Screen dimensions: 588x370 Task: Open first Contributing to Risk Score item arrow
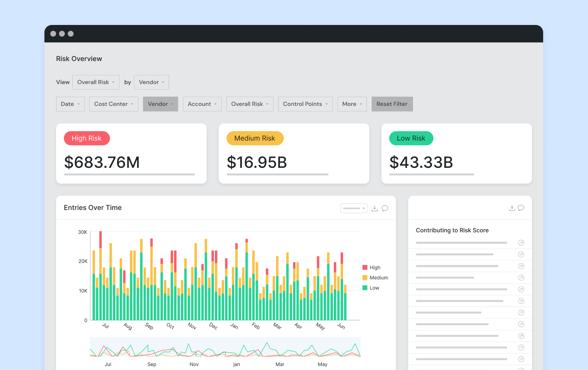click(521, 243)
